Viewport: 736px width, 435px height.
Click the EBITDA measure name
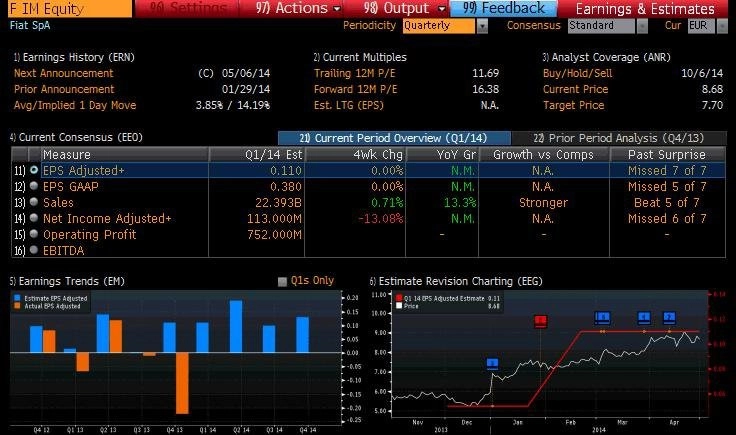tap(63, 250)
